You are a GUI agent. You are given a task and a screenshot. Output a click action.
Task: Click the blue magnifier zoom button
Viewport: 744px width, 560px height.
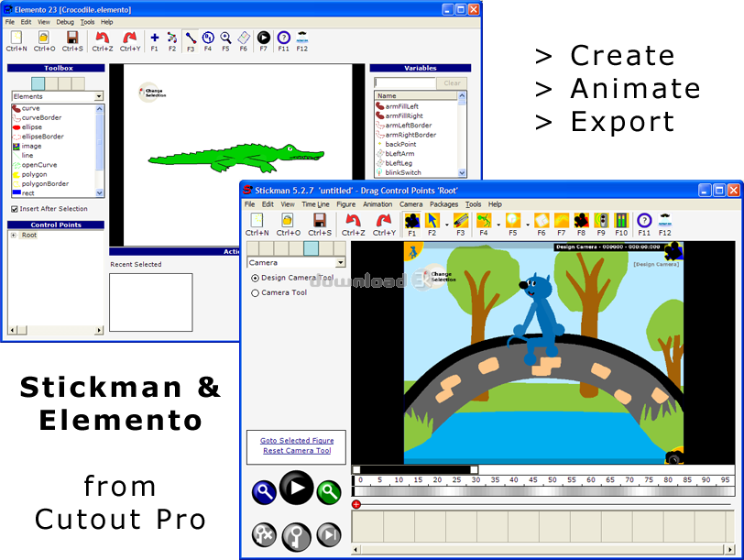pos(264,492)
